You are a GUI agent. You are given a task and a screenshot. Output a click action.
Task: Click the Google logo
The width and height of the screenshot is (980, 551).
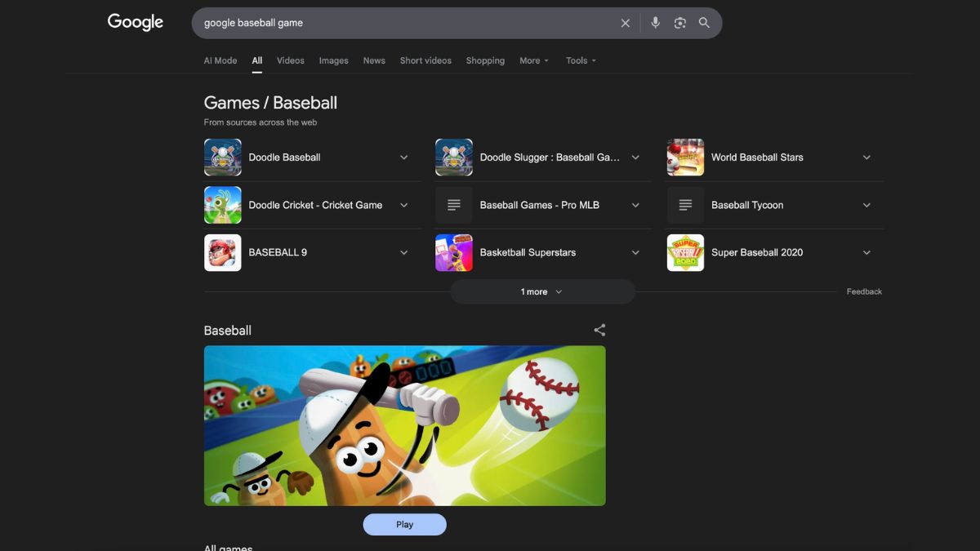(136, 23)
